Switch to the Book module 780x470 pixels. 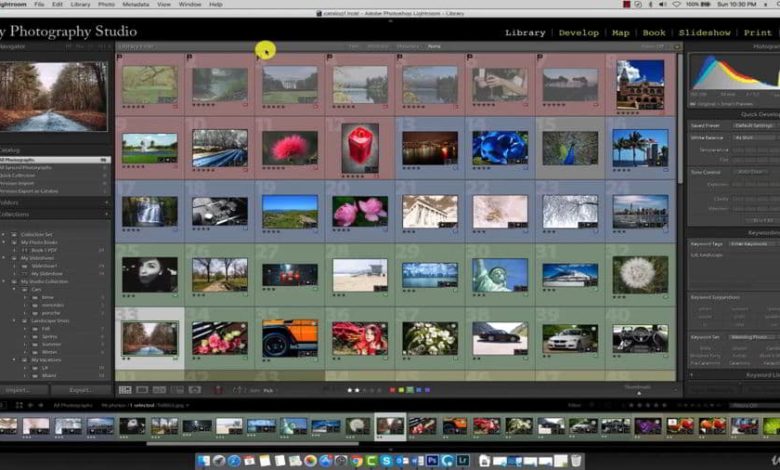pos(654,33)
